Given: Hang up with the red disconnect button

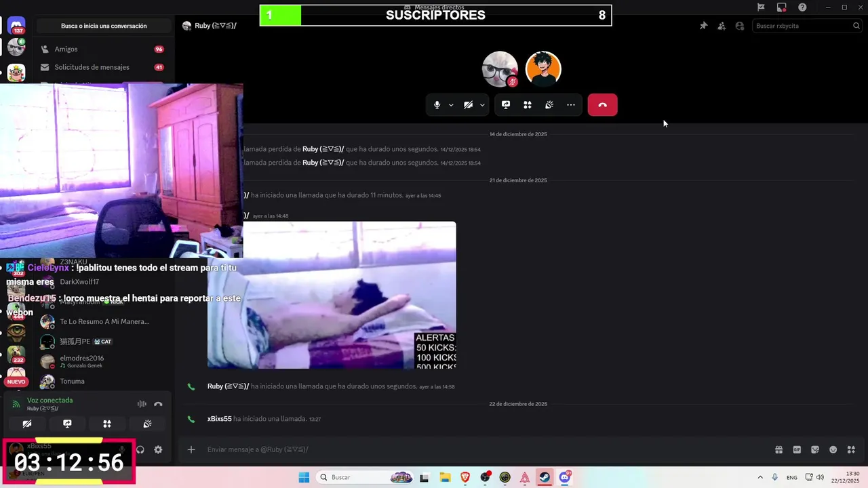Looking at the screenshot, I should [x=602, y=105].
